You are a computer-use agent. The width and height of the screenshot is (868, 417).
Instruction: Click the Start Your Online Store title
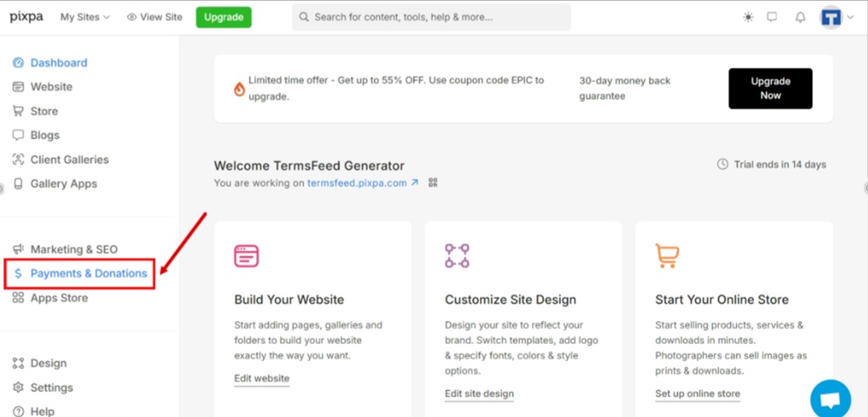coord(722,300)
